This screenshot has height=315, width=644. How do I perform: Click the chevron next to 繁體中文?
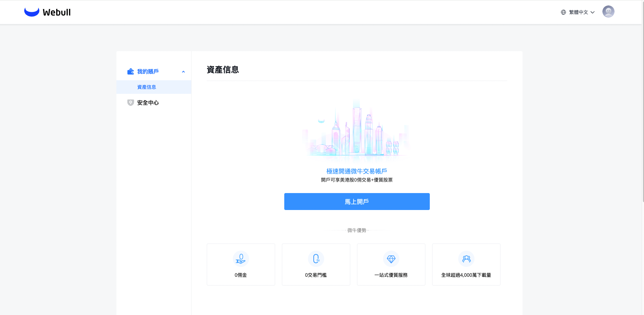[593, 13]
